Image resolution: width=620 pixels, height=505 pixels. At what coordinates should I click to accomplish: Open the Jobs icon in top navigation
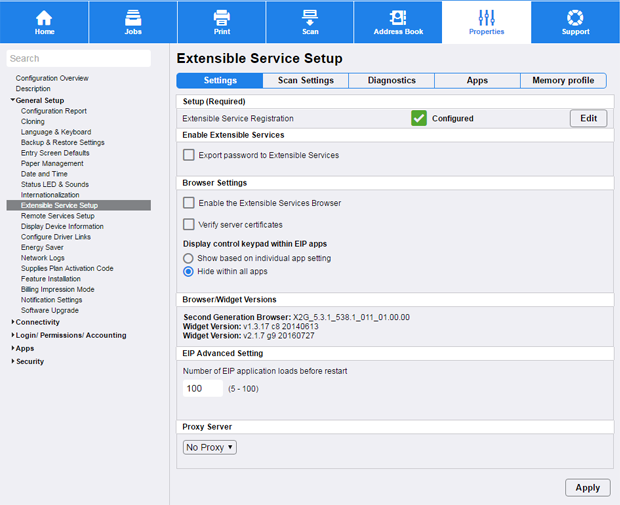pos(133,17)
